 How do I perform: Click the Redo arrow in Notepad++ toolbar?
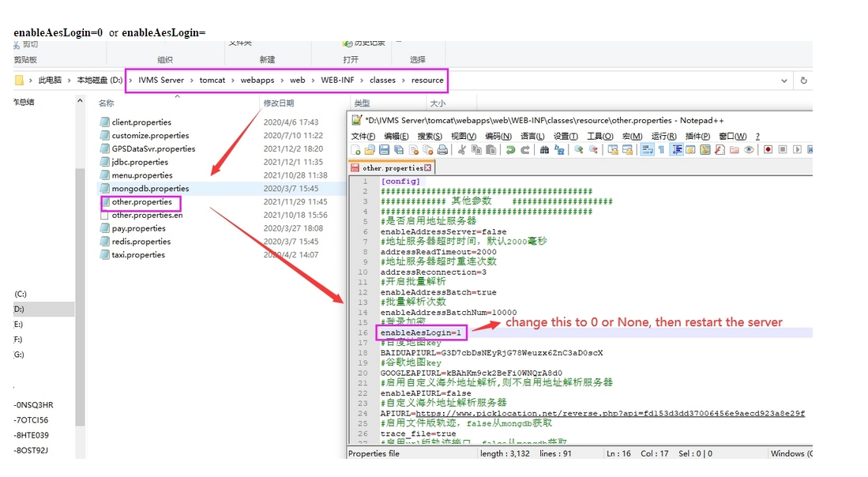524,150
